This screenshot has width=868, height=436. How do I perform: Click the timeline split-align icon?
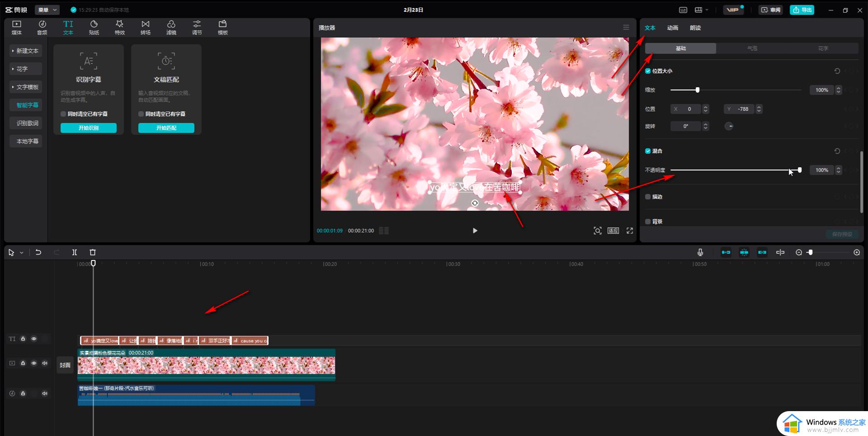coord(780,252)
